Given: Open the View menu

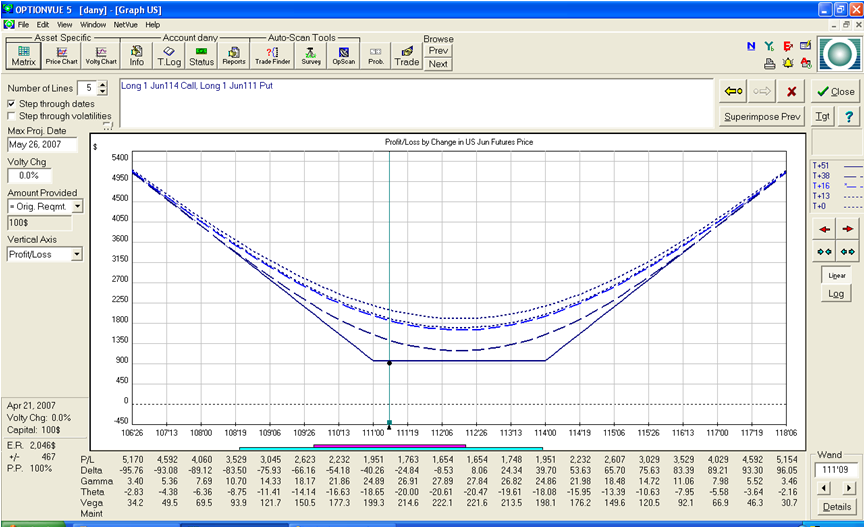Looking at the screenshot, I should (x=64, y=25).
